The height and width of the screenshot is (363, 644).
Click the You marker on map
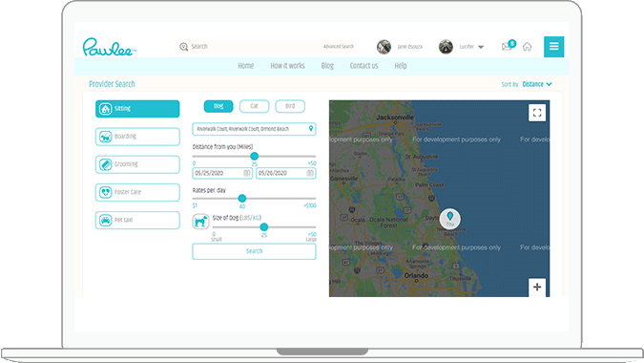coord(449,219)
